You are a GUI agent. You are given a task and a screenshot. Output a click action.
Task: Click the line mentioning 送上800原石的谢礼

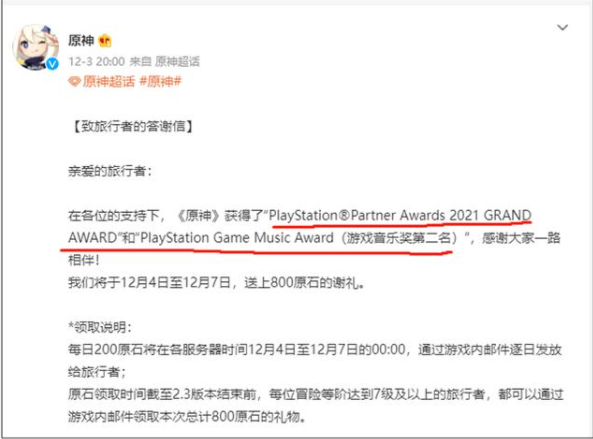[x=216, y=282]
